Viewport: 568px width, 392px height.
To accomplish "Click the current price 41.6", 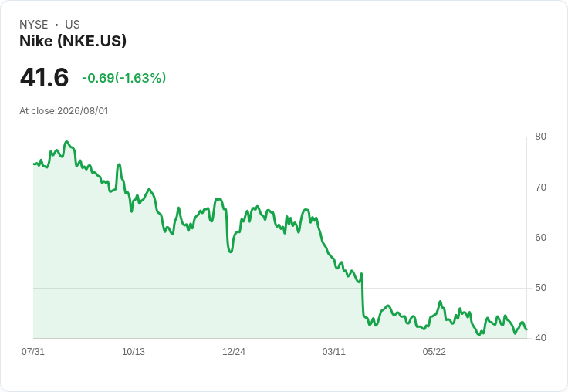I will 44,77.
